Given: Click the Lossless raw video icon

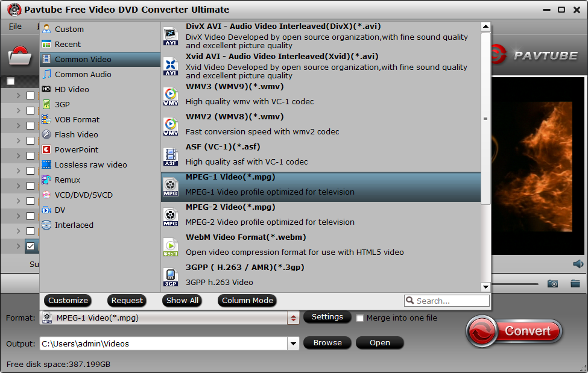Looking at the screenshot, I should [x=46, y=164].
